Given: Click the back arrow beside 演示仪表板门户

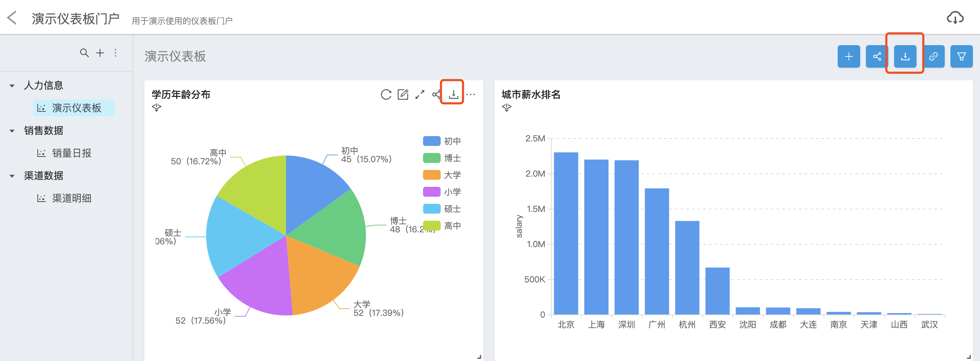Looking at the screenshot, I should (12, 18).
